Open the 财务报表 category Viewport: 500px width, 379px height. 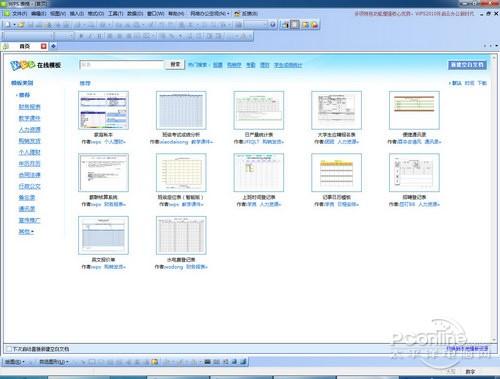(29, 107)
